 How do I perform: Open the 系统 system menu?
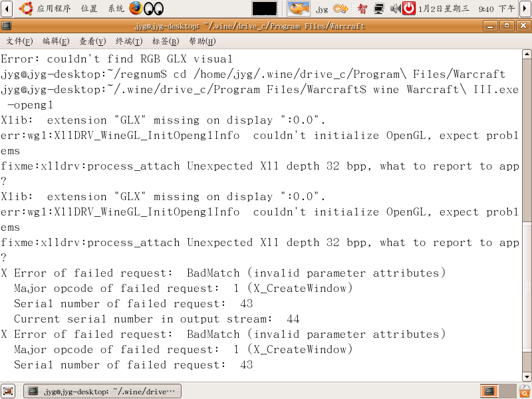(x=116, y=9)
